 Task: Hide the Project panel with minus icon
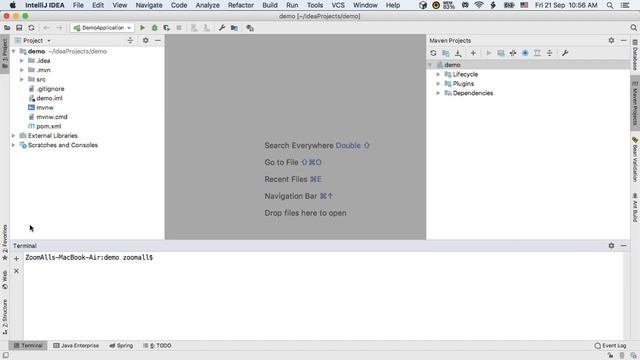158,40
